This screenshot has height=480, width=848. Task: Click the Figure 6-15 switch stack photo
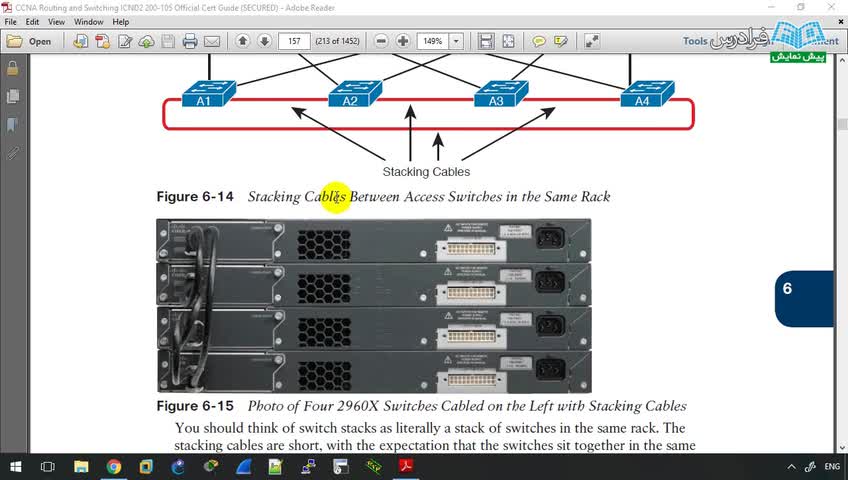coord(374,306)
